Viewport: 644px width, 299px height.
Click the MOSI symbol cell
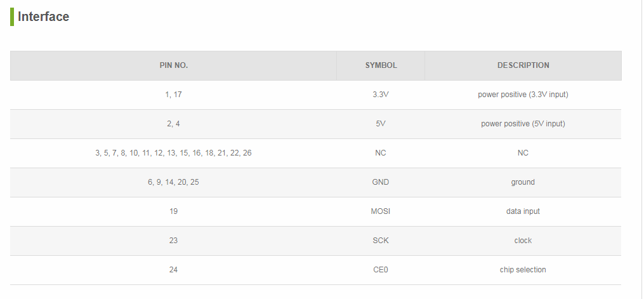click(381, 211)
